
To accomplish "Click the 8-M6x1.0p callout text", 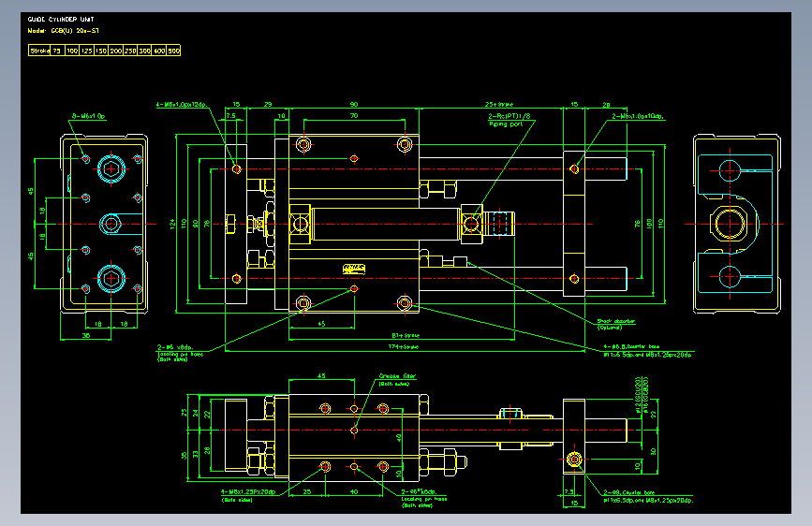I will pyautogui.click(x=89, y=116).
